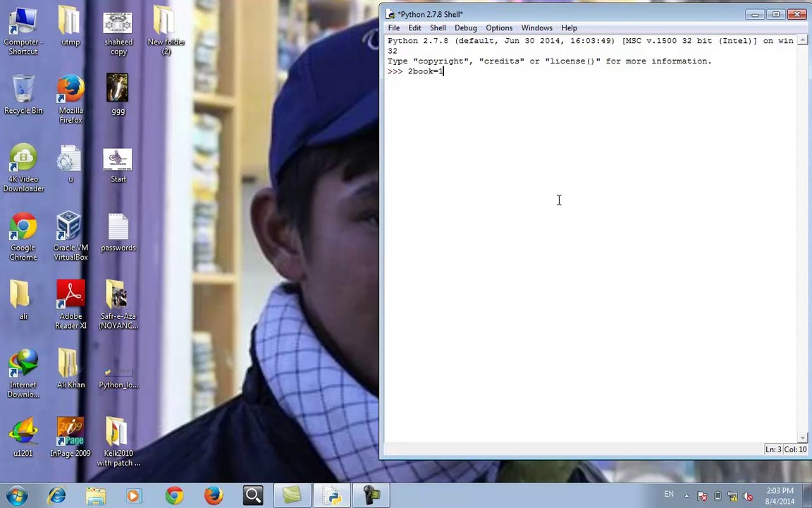
Task: Open the Action Center flag icon
Action: [702, 496]
